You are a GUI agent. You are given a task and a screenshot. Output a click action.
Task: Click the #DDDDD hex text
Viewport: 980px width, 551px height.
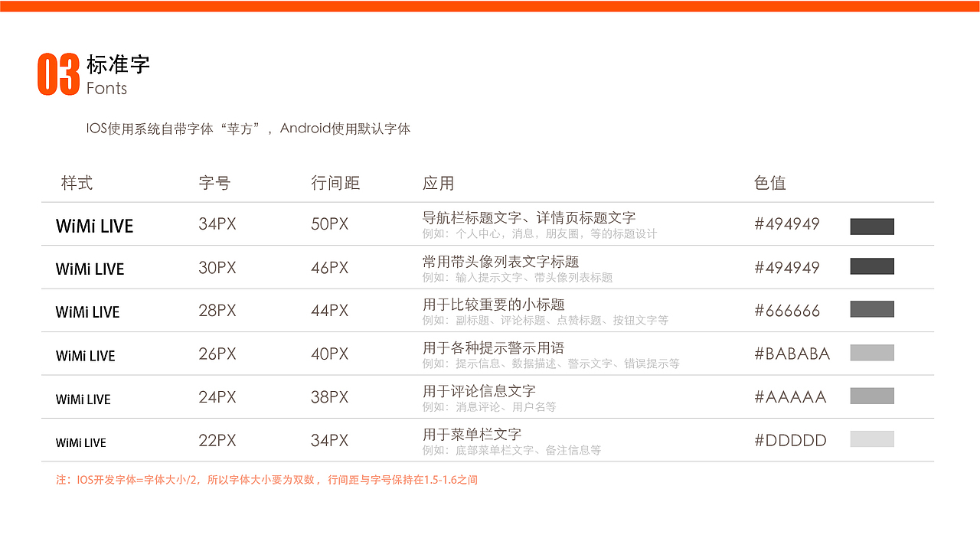pos(791,441)
